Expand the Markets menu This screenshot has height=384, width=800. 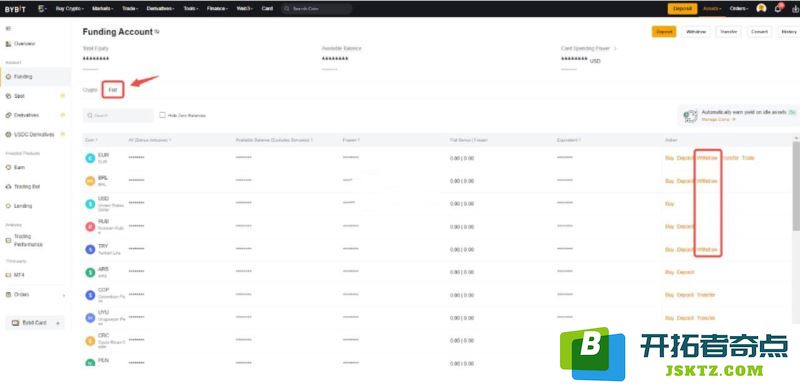(104, 9)
